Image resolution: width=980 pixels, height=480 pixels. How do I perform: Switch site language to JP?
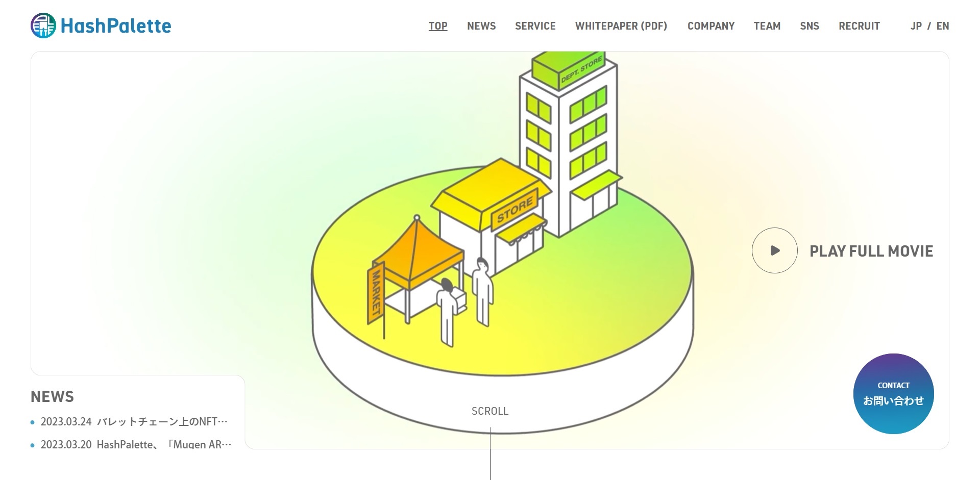[x=916, y=26]
